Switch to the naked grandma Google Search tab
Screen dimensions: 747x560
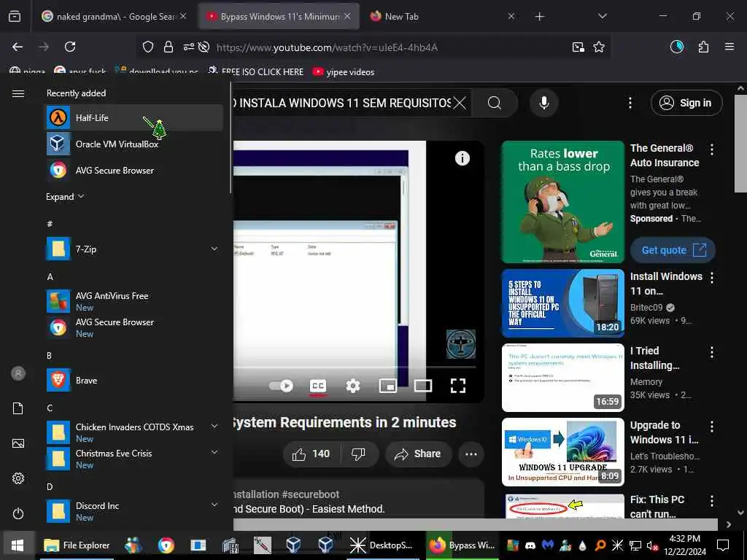pyautogui.click(x=114, y=16)
